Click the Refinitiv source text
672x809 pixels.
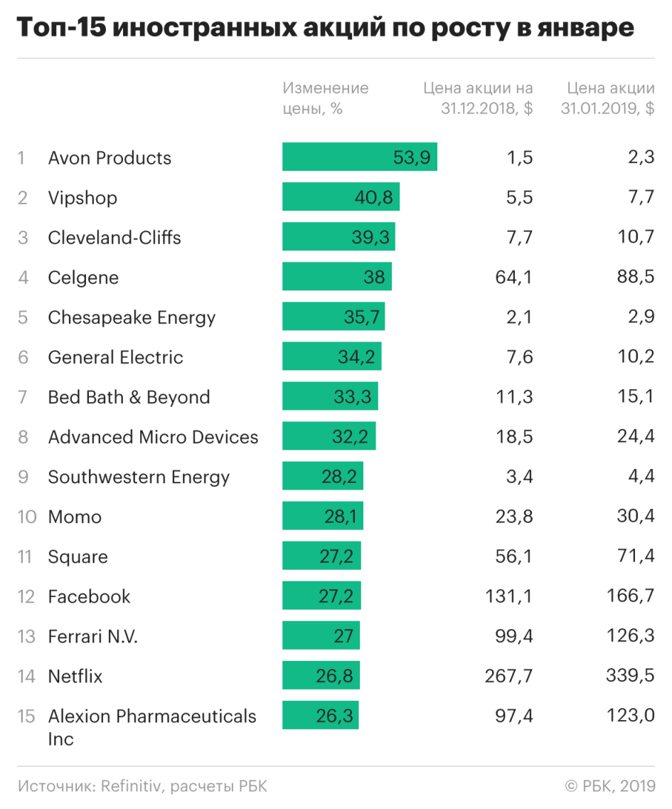pos(131,786)
